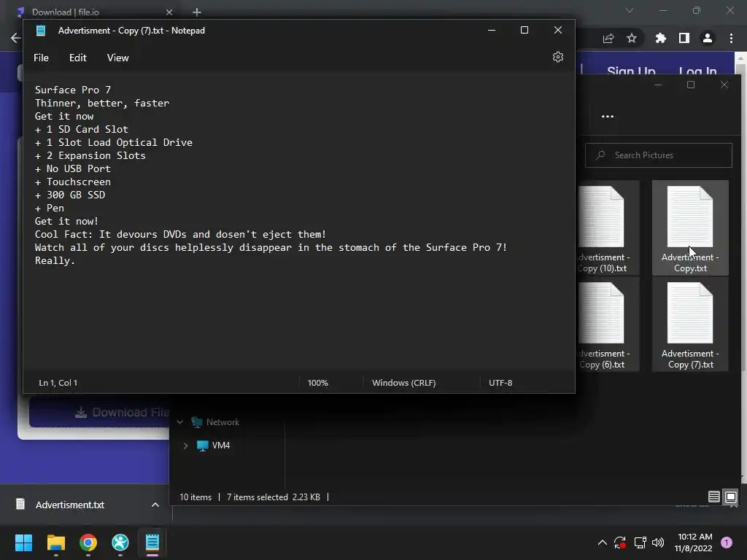Open the accessibility app in taskbar
Screen dimensions: 747x560
click(x=120, y=542)
